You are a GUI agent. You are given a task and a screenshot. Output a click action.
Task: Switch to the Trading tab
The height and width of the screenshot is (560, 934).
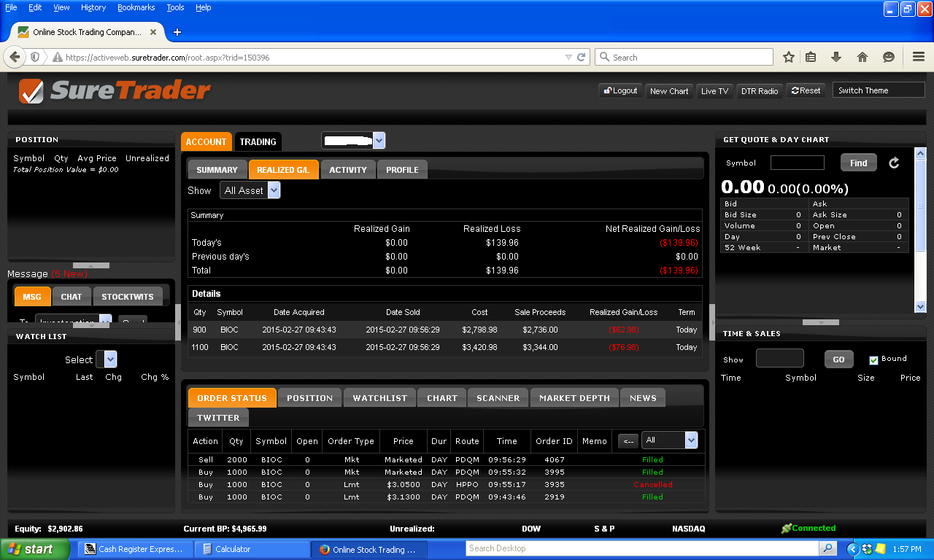[258, 141]
